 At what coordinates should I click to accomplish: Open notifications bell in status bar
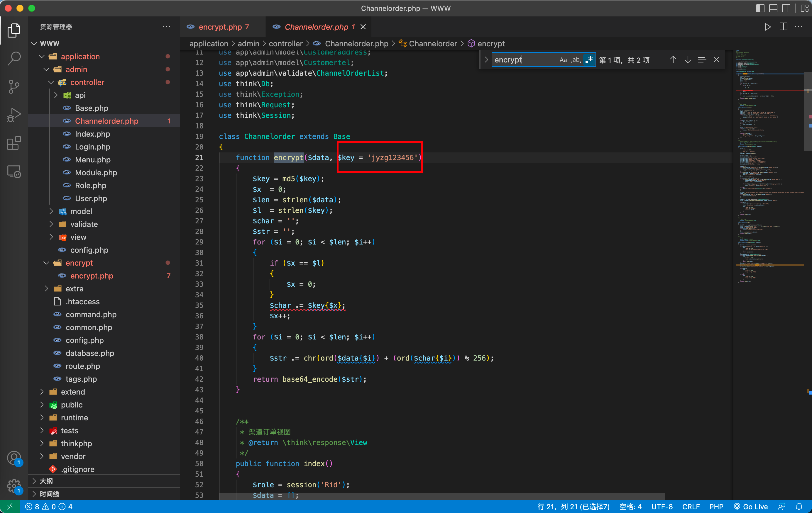coord(799,507)
